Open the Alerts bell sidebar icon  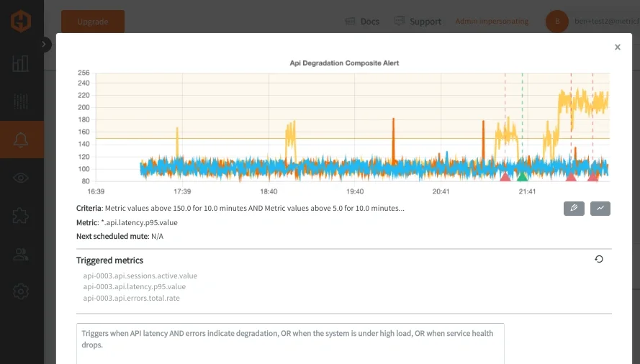21,140
